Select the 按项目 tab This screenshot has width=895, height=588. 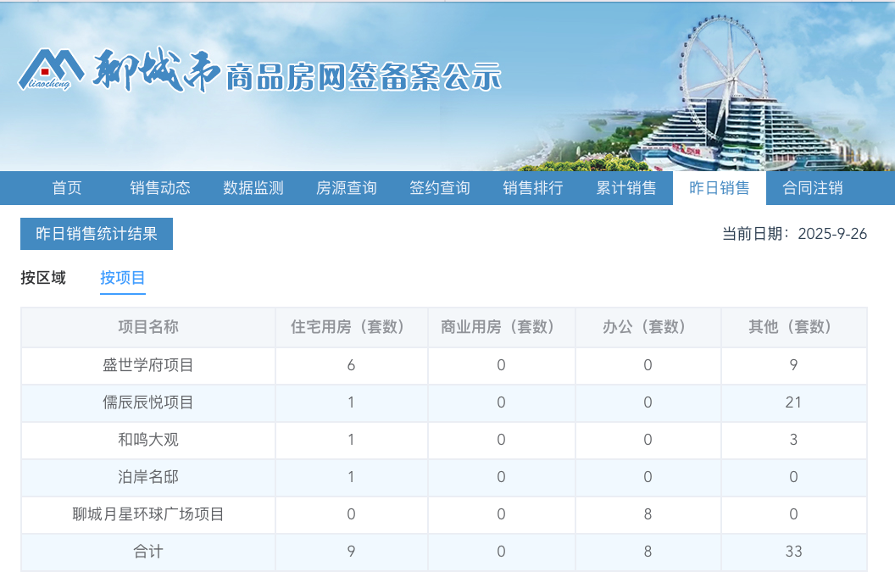(x=122, y=277)
